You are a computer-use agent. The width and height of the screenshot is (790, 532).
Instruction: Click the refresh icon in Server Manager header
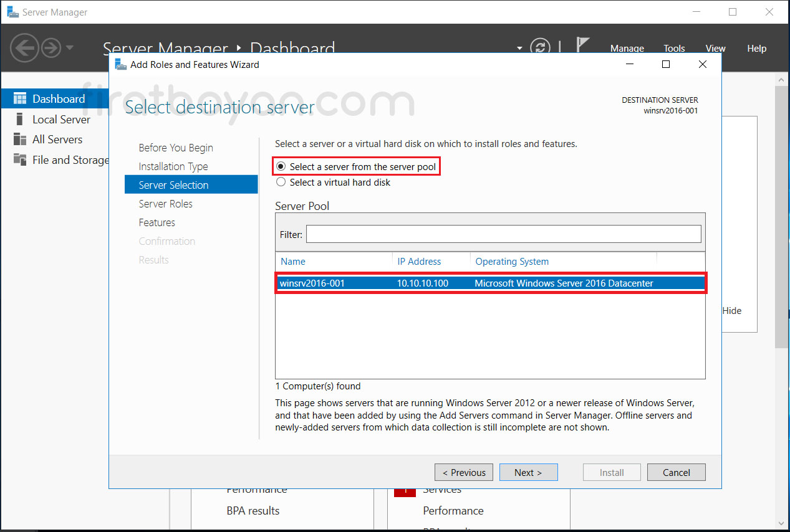pyautogui.click(x=540, y=48)
